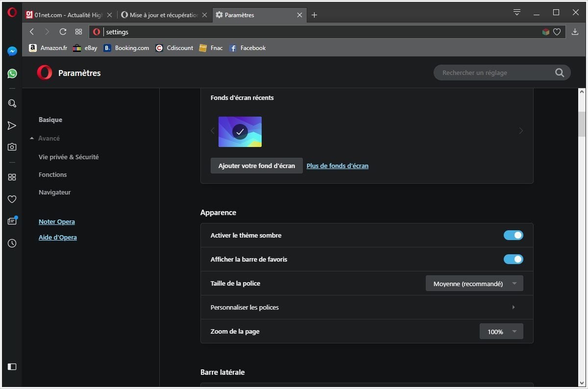Open History from the sidebar clock icon
Viewport: 588px width, 389px height.
click(x=12, y=243)
